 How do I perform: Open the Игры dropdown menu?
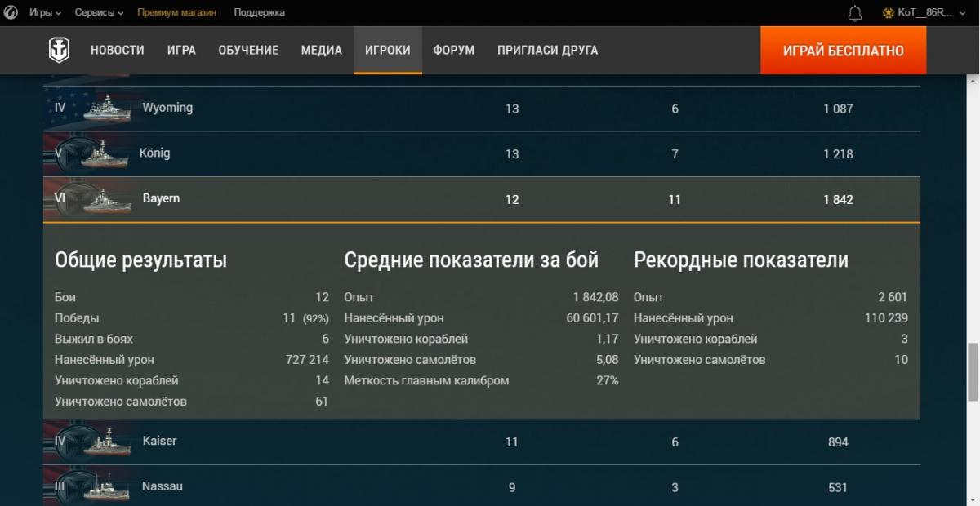point(46,13)
